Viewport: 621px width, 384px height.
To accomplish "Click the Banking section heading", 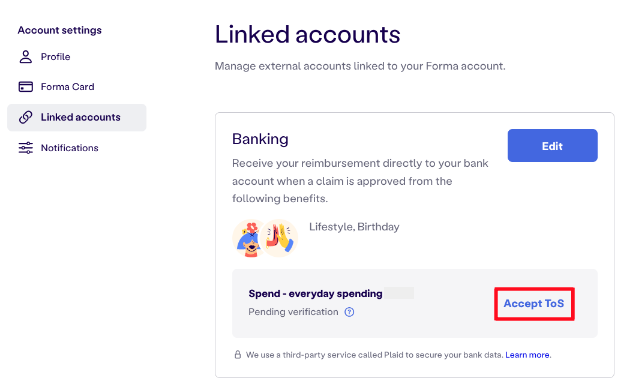I will click(x=260, y=139).
